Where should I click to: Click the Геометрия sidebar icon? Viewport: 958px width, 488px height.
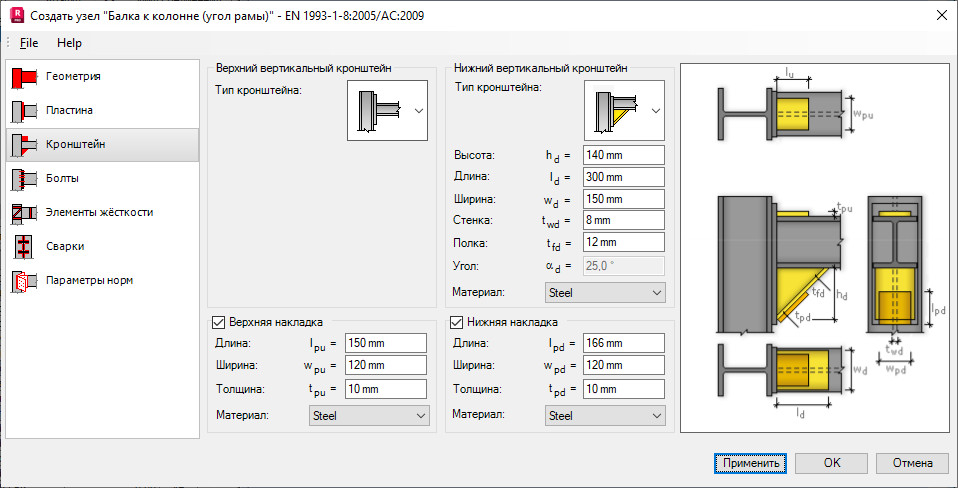25,76
